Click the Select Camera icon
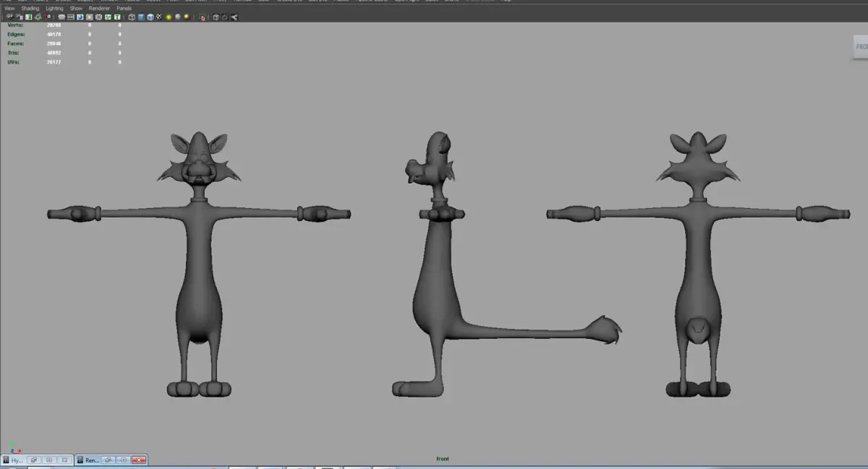Image resolution: width=868 pixels, height=469 pixels. [9, 17]
